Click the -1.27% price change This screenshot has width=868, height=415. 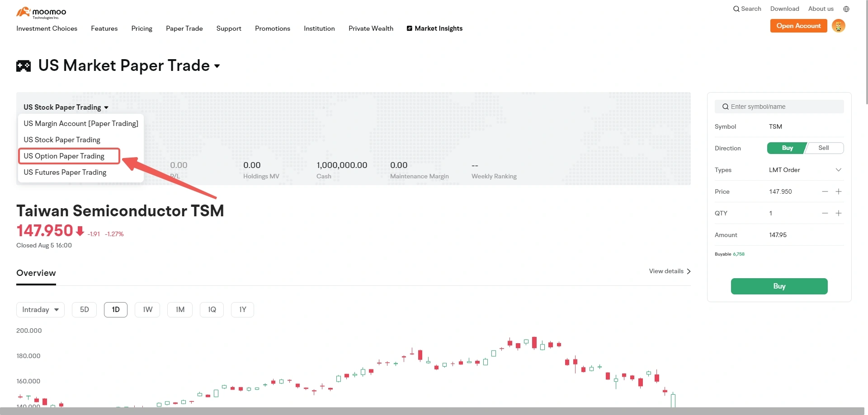[114, 234]
